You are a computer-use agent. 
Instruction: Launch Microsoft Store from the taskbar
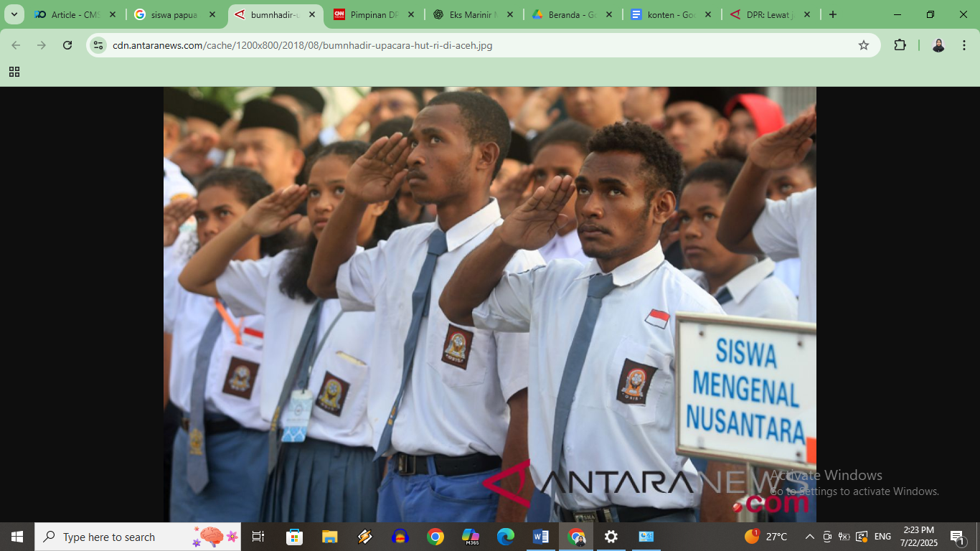pyautogui.click(x=294, y=537)
